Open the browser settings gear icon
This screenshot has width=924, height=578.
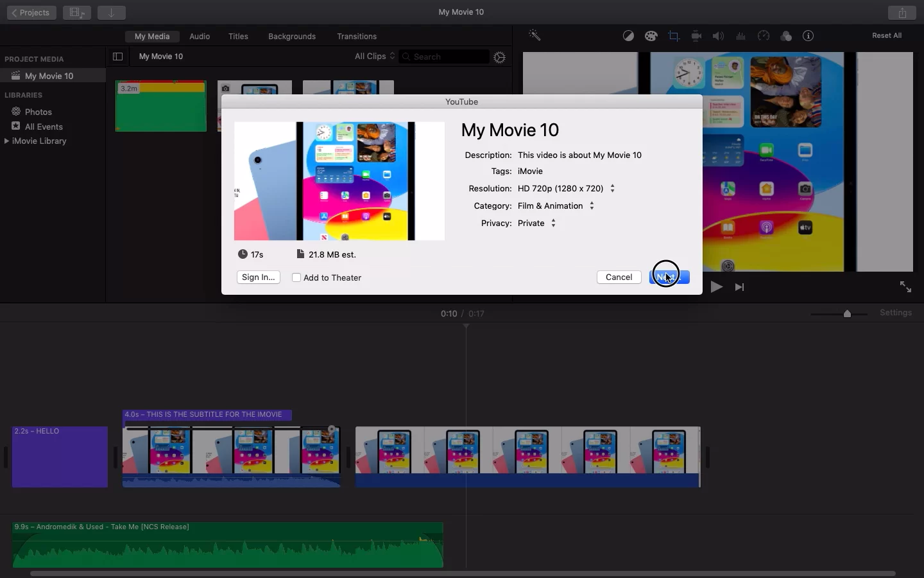(500, 57)
